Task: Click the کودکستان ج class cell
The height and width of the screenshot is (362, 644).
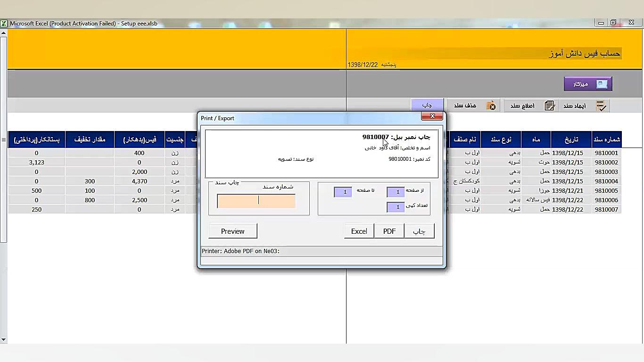Action: (x=466, y=181)
